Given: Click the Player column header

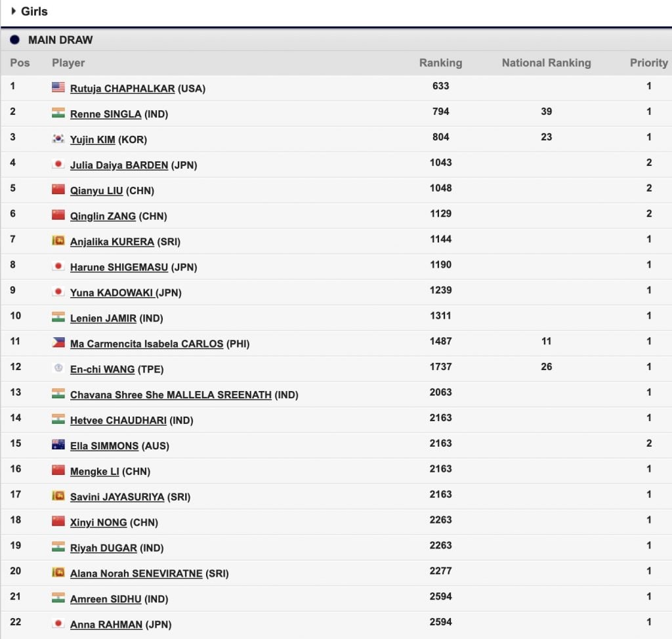Looking at the screenshot, I should coord(68,62).
